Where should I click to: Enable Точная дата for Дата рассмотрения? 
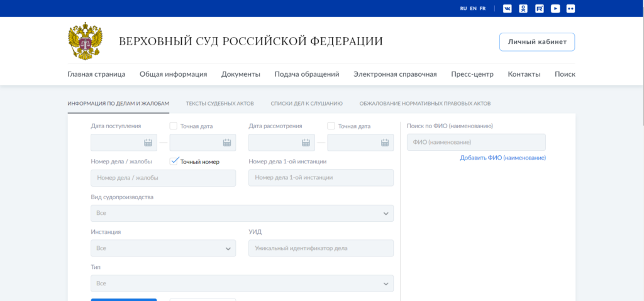(x=331, y=126)
